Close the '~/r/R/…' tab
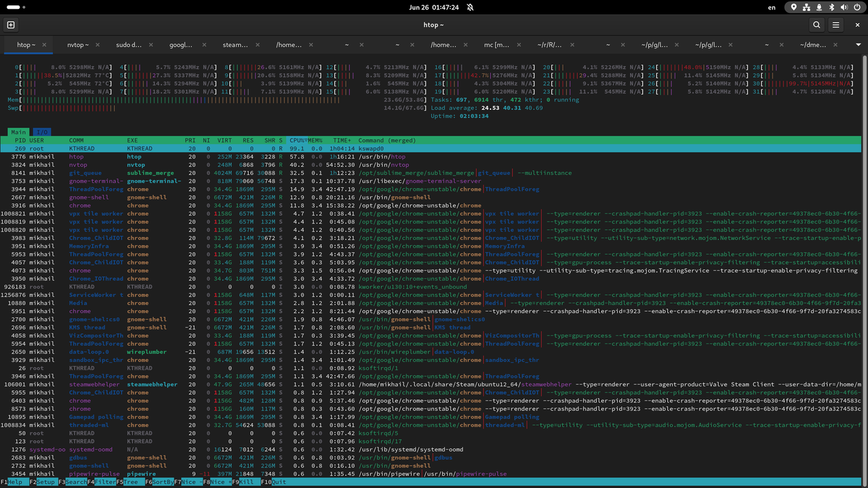The image size is (868, 488). [x=572, y=45]
